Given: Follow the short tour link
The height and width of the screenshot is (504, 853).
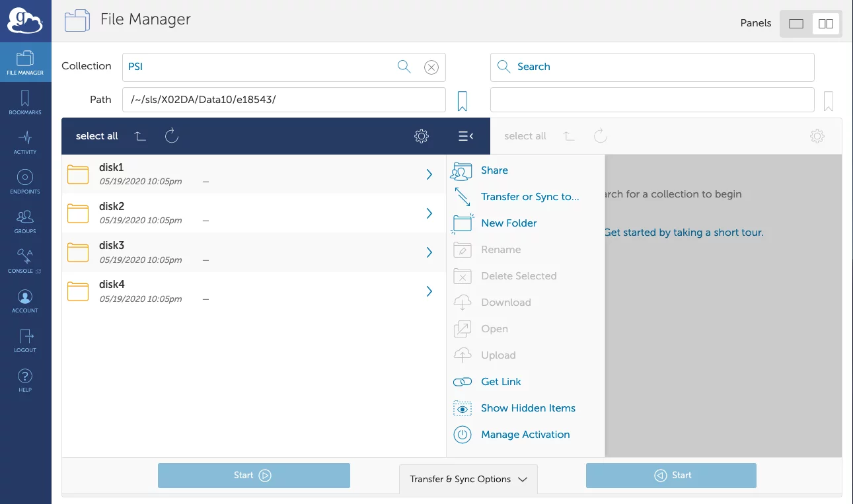Looking at the screenshot, I should pyautogui.click(x=684, y=233).
